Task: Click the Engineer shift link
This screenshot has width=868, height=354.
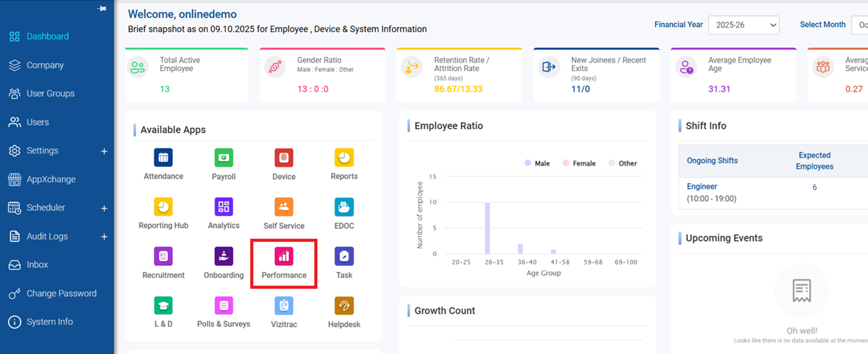Action: (x=702, y=187)
